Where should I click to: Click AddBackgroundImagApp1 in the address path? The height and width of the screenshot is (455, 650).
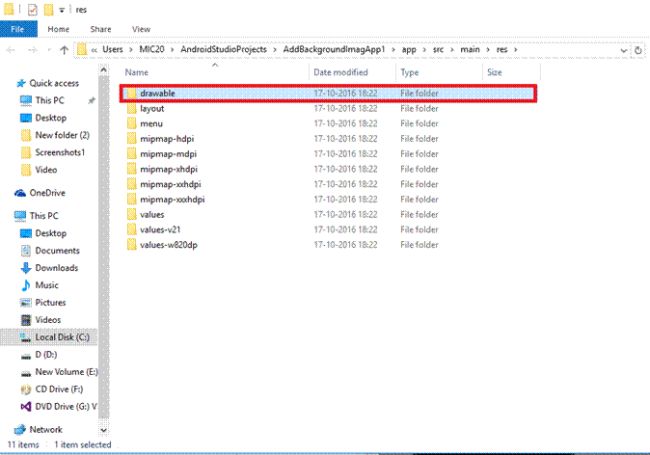pos(334,49)
